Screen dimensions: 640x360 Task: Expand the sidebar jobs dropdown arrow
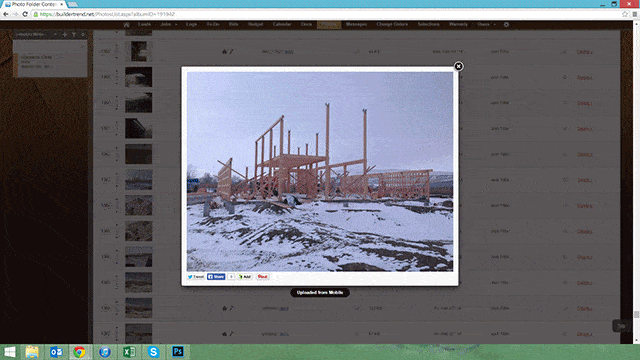point(55,35)
